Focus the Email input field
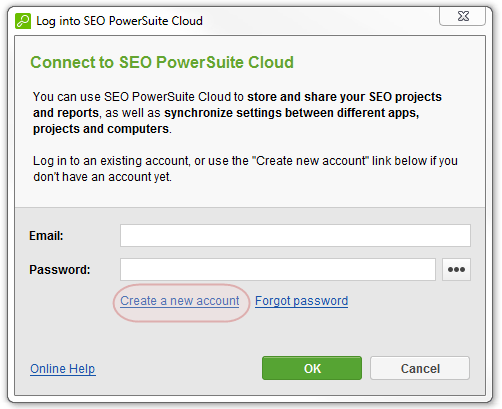The width and height of the screenshot is (502, 409). pyautogui.click(x=295, y=236)
